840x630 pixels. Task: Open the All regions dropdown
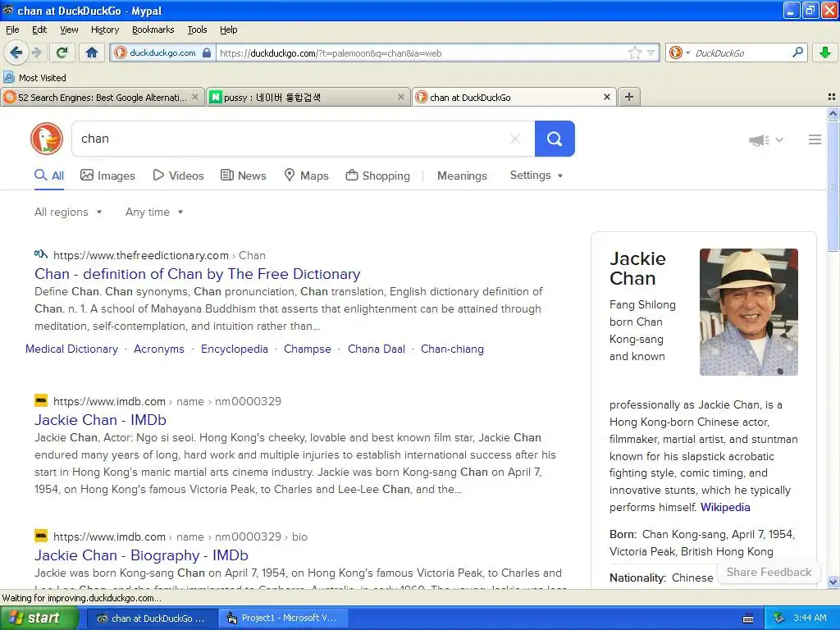(68, 212)
